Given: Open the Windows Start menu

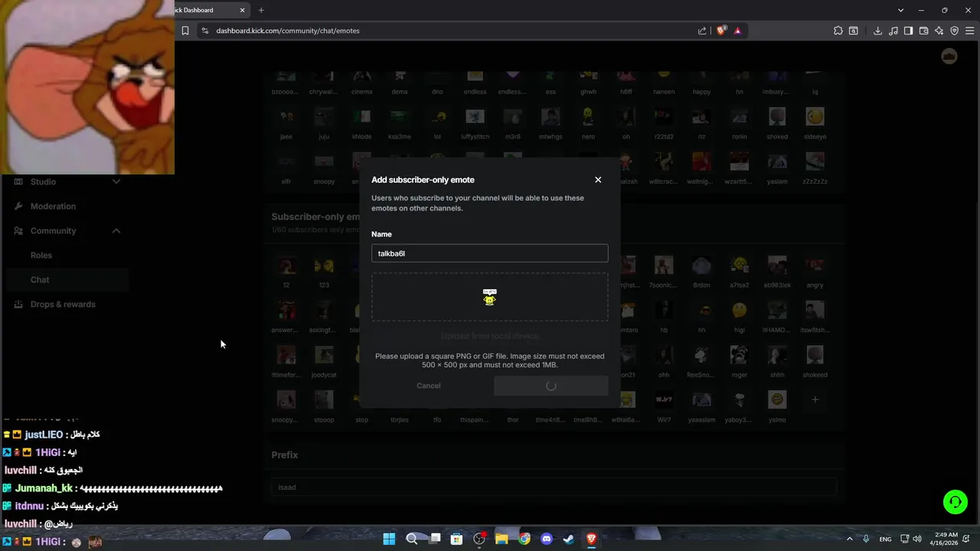Looking at the screenshot, I should pos(389,539).
